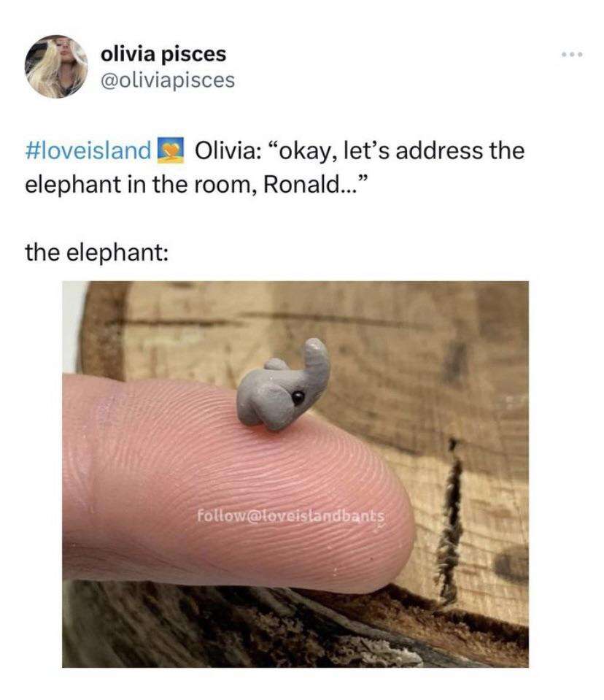The image size is (604, 700).
Task: Open the @oliviapisces handle
Action: [168, 80]
